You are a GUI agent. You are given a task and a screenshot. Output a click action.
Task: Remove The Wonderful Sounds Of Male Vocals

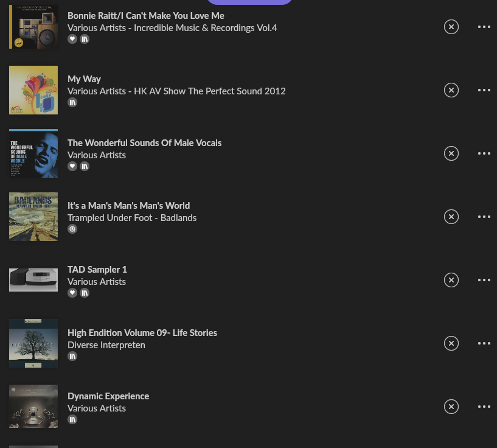[451, 153]
